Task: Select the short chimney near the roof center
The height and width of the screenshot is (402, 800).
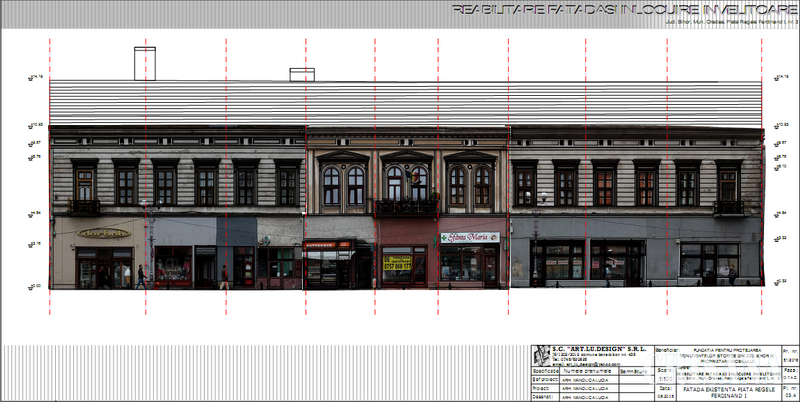Action: [301, 74]
